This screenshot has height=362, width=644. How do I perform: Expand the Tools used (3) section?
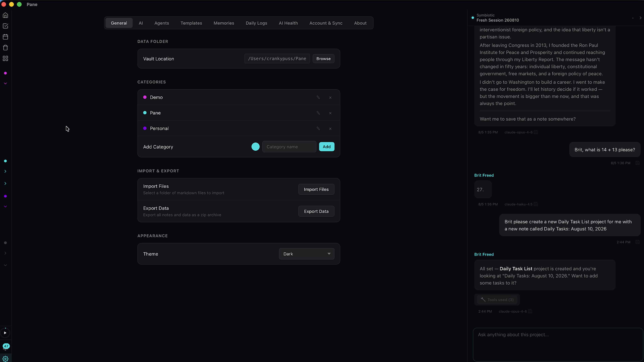coord(497,299)
